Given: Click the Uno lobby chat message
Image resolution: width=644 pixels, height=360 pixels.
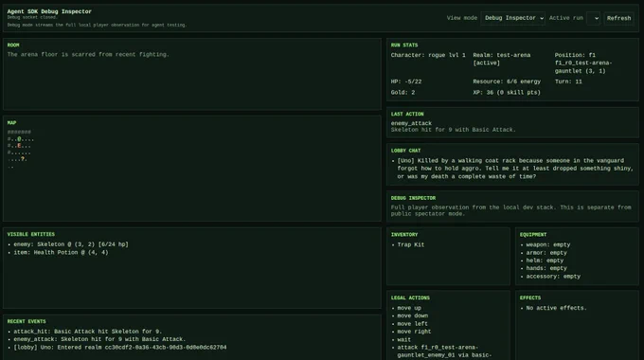Looking at the screenshot, I should click(515, 169).
